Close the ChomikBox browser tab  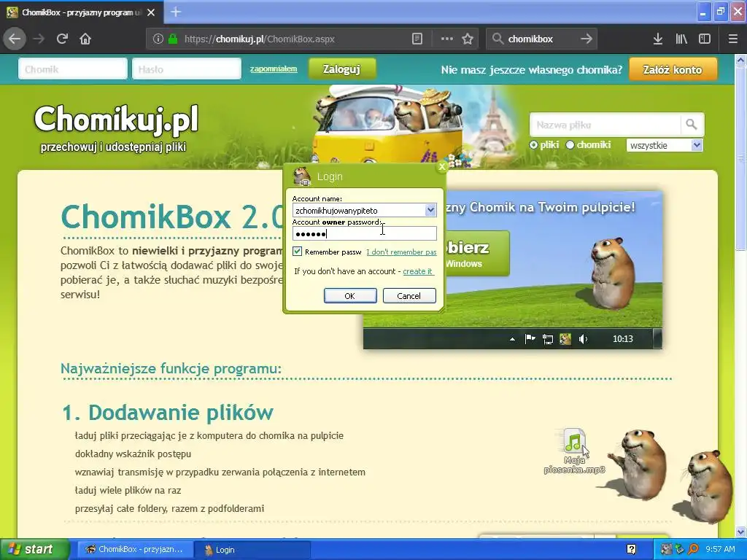(151, 12)
